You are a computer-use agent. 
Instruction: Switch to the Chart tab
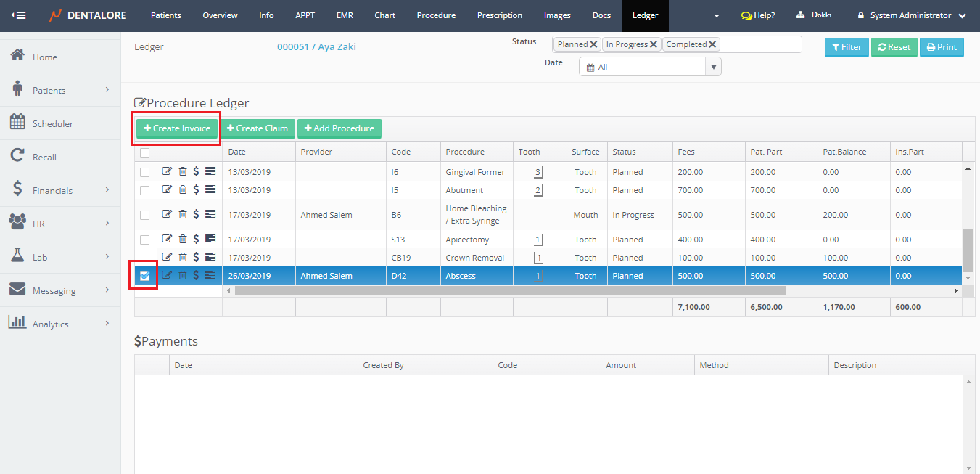(384, 15)
